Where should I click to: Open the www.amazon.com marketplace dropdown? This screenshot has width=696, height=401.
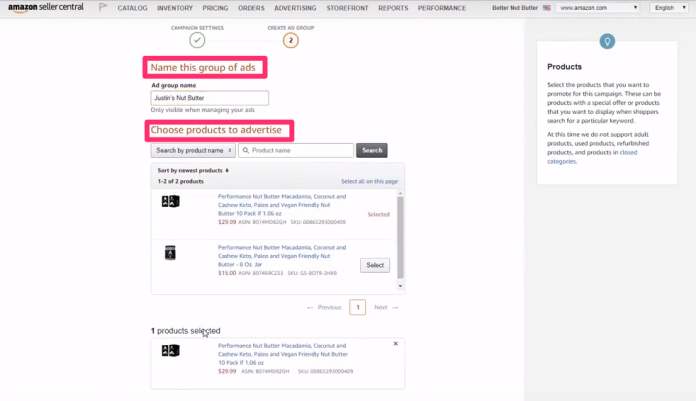[x=598, y=8]
